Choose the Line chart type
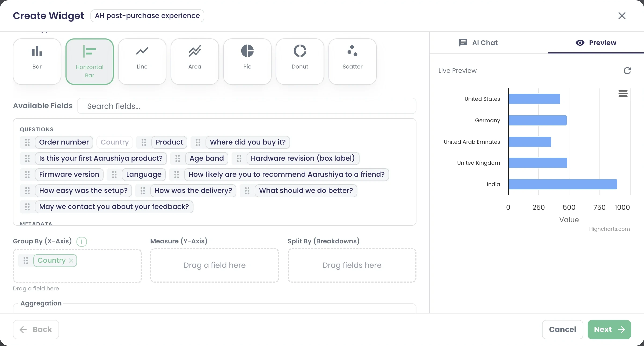644x346 pixels. 142,62
